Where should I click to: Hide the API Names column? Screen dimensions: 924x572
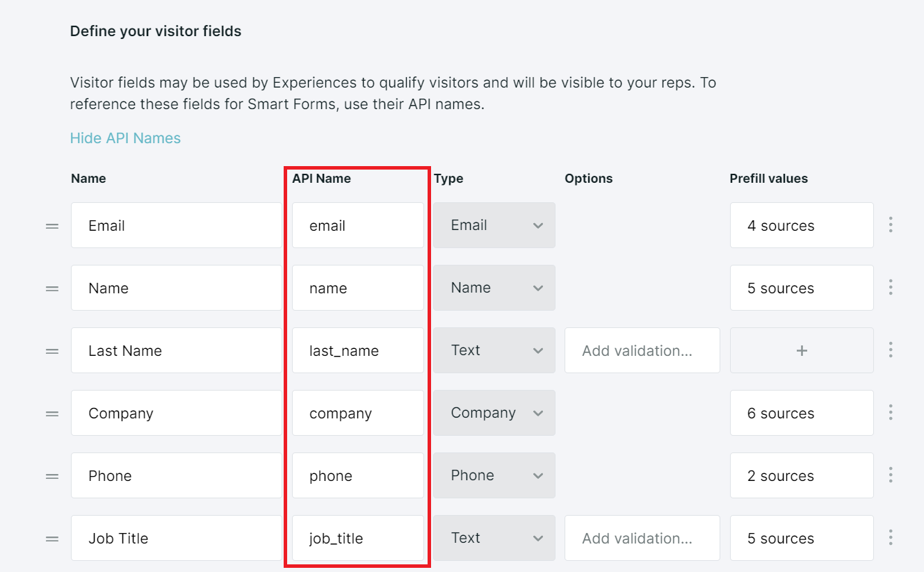[125, 138]
